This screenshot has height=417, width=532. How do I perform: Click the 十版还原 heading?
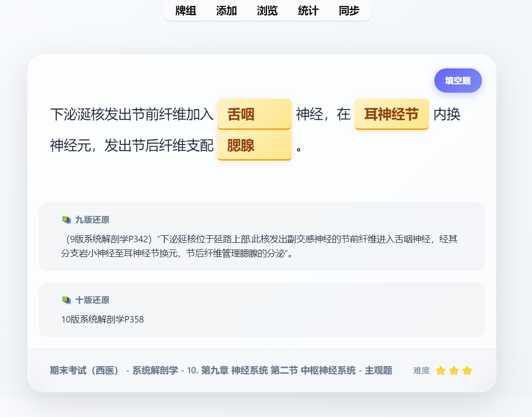[x=92, y=300]
